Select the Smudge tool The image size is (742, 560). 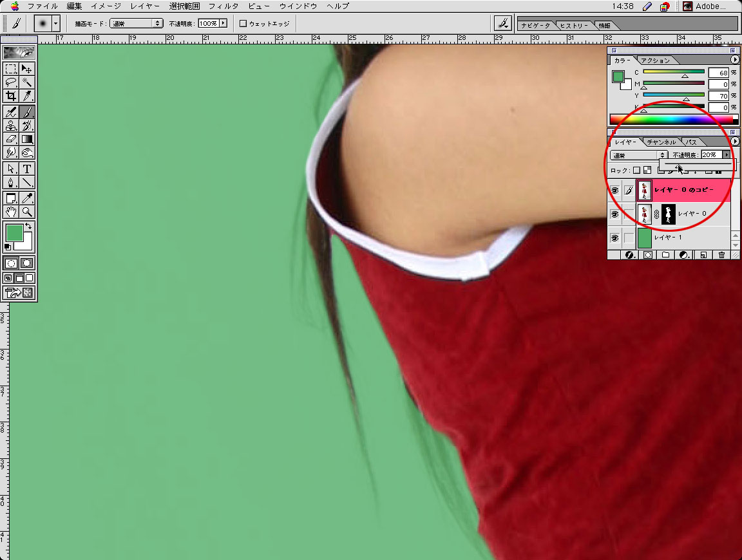click(11, 153)
